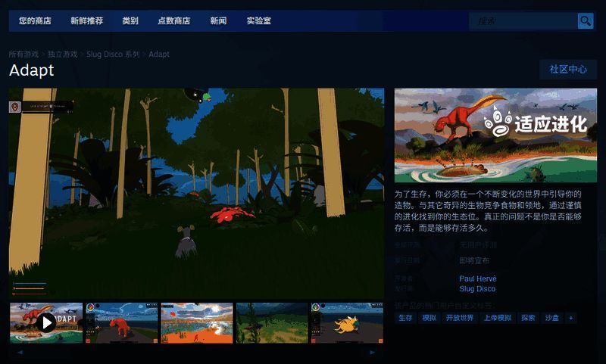Image resolution: width=606 pixels, height=364 pixels.
Task: Select thumbnail with yellow creature
Action: (347, 322)
